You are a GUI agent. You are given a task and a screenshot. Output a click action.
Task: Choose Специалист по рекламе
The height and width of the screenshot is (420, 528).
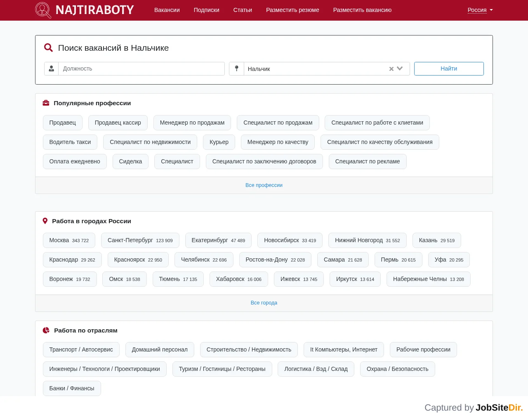pyautogui.click(x=368, y=161)
